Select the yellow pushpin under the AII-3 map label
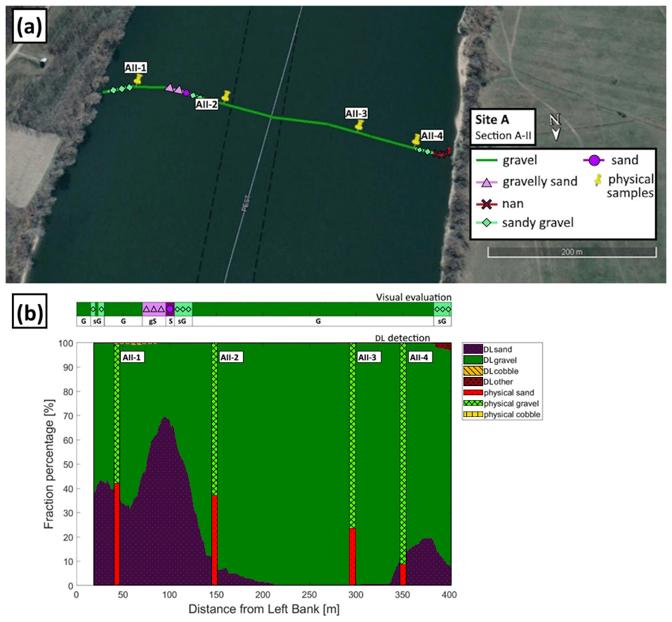The width and height of the screenshot is (672, 622). point(360,125)
